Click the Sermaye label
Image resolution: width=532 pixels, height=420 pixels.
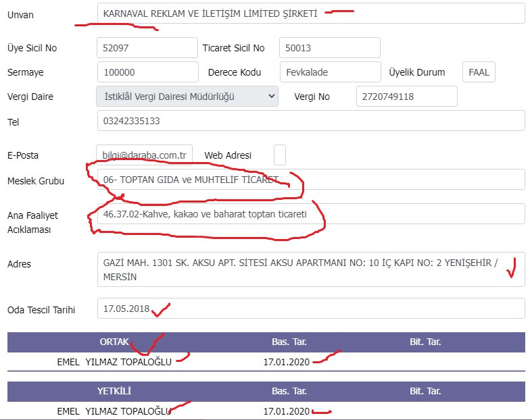pos(26,72)
